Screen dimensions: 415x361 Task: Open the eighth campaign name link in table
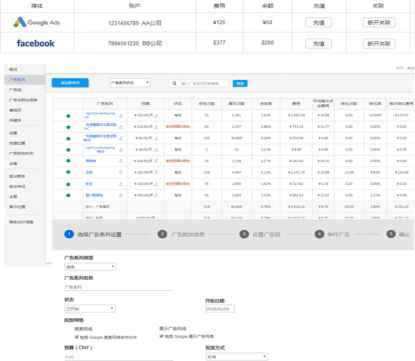(x=94, y=195)
